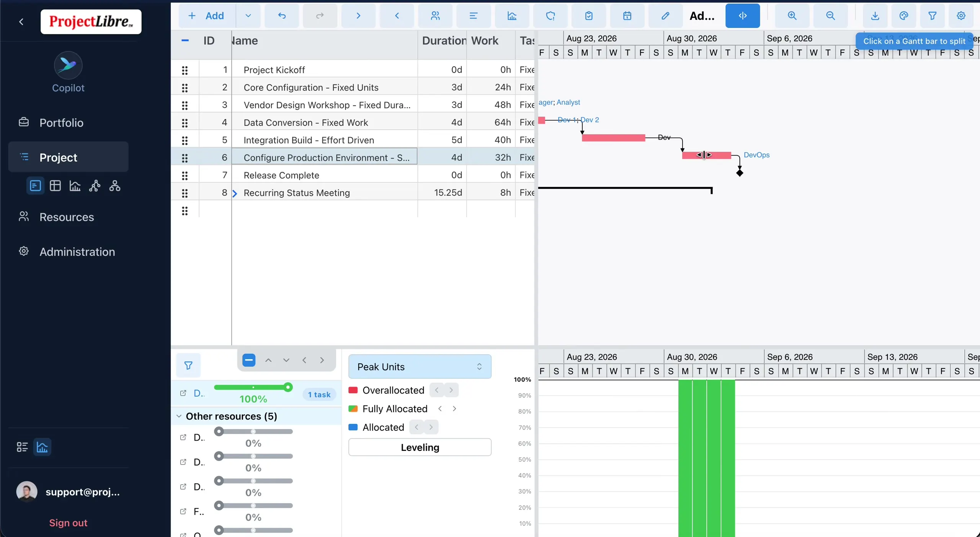The image size is (980, 537).
Task: Click the minus select-all box in table header
Action: point(185,41)
